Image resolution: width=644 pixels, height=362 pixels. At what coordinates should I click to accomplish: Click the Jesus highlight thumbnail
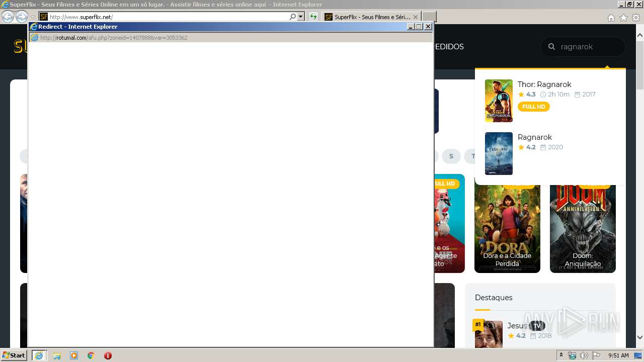[x=489, y=334]
